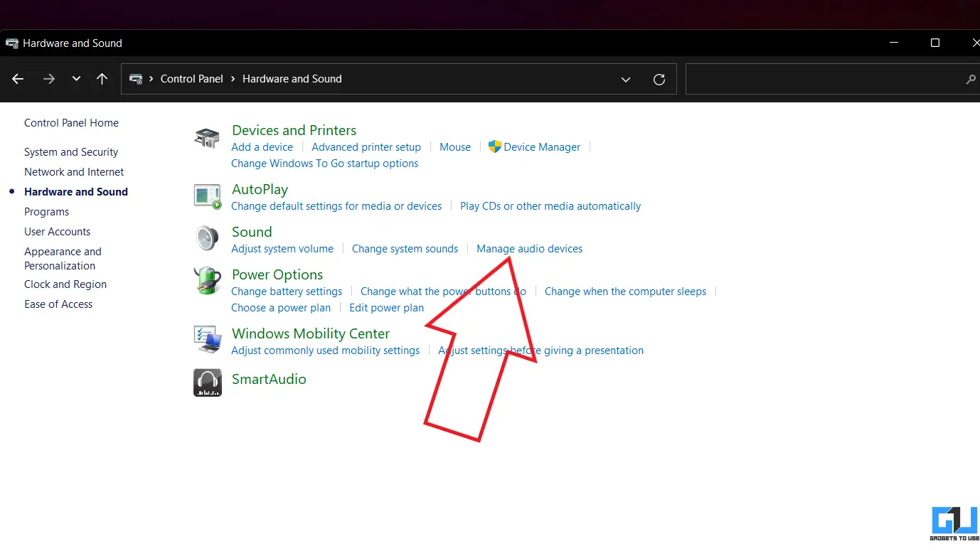Open the SmartAudio heading
980x551 pixels.
[269, 380]
